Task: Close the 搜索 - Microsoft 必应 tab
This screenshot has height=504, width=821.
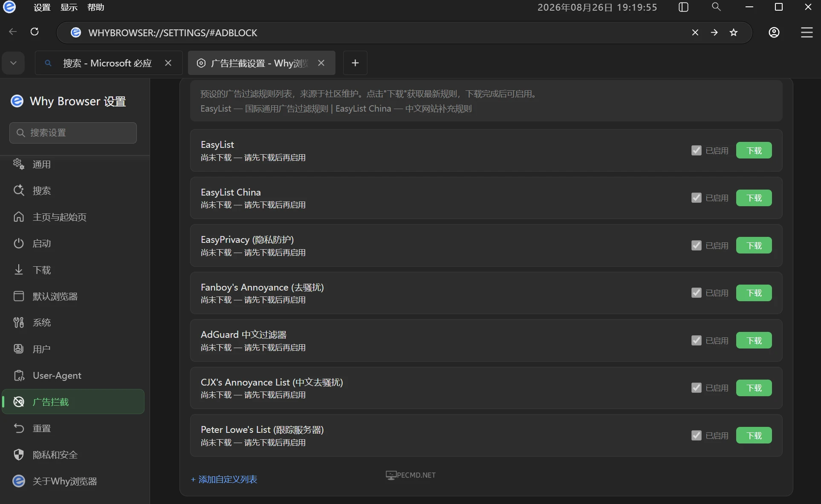Action: click(168, 63)
